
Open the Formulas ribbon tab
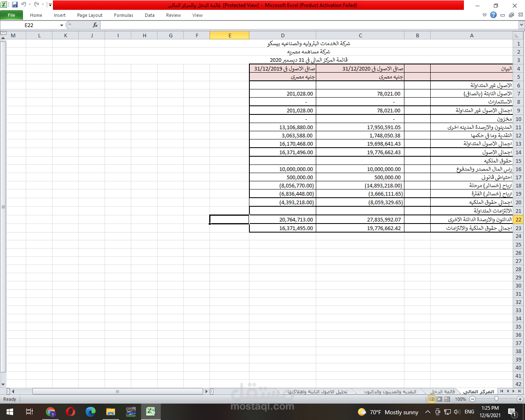[x=123, y=15]
